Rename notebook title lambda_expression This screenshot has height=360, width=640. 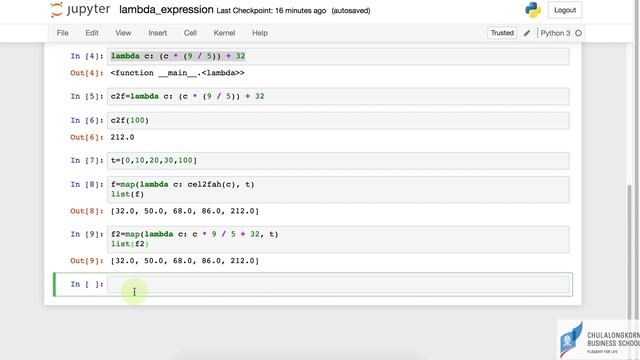[166, 10]
